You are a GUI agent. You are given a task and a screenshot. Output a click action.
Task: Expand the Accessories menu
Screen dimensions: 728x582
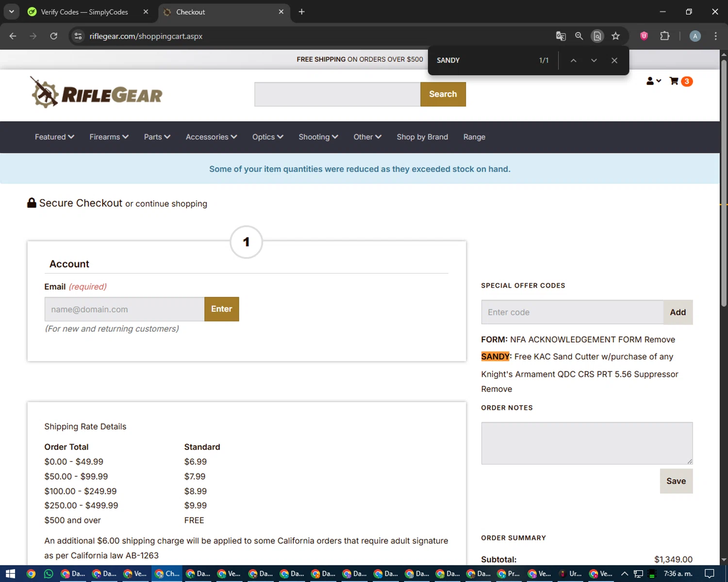[211, 137]
